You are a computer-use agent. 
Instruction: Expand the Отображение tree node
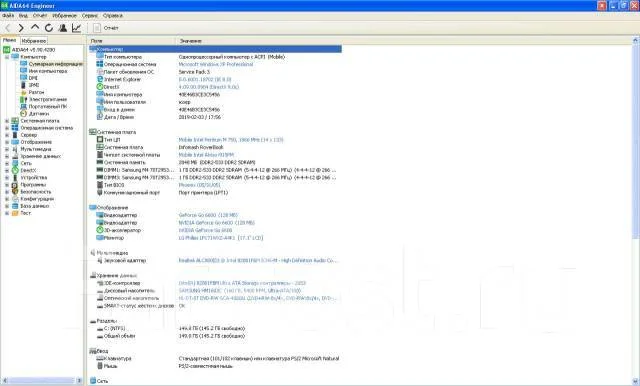point(7,142)
